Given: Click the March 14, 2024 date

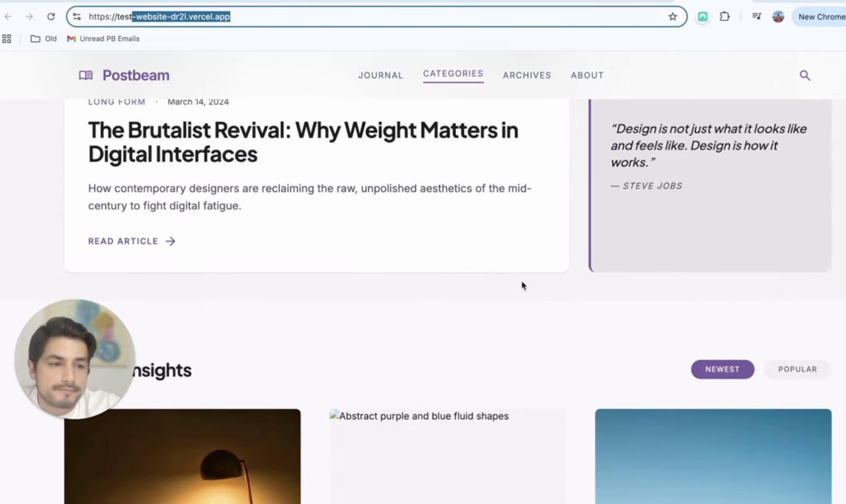Looking at the screenshot, I should tap(198, 102).
